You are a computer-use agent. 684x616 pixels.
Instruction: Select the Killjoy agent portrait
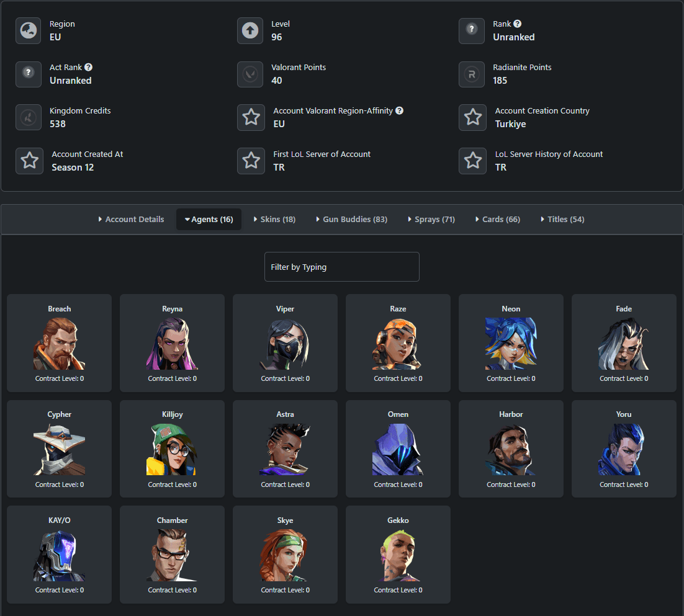pyautogui.click(x=173, y=450)
